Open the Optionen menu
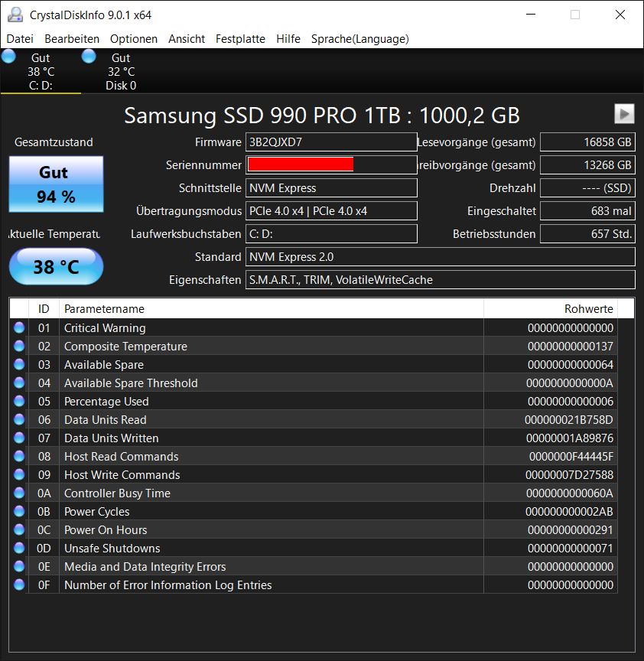The image size is (644, 661). point(134,39)
